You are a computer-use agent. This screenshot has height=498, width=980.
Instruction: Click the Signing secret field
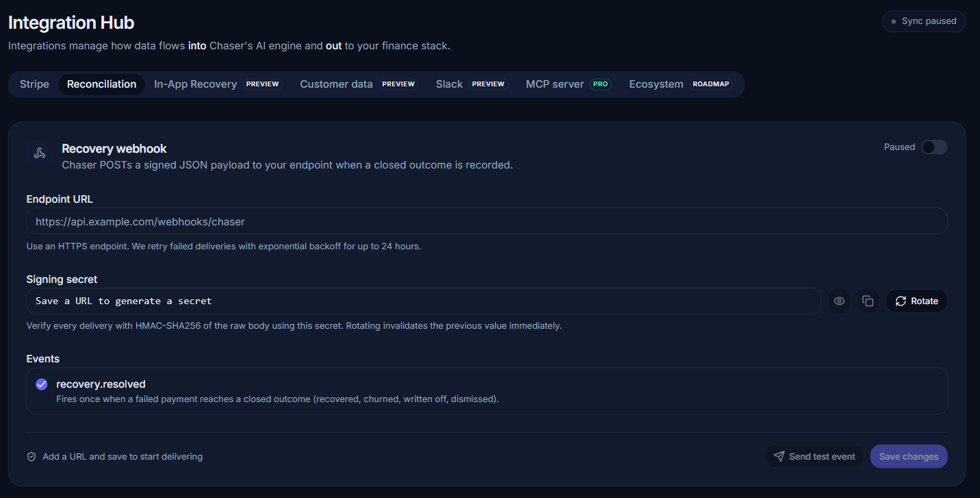coord(424,301)
